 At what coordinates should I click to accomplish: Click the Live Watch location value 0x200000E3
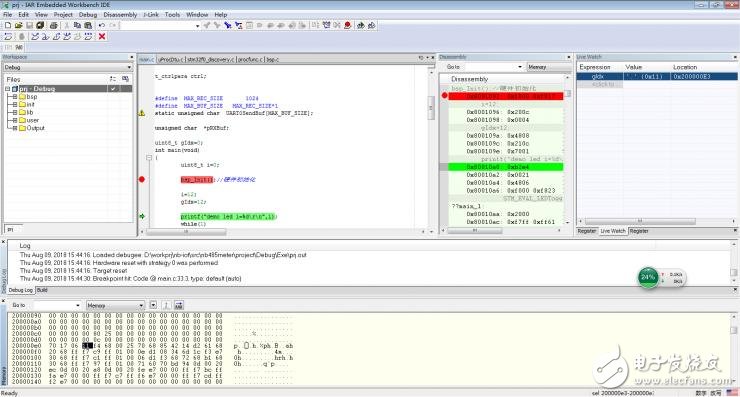click(x=692, y=76)
